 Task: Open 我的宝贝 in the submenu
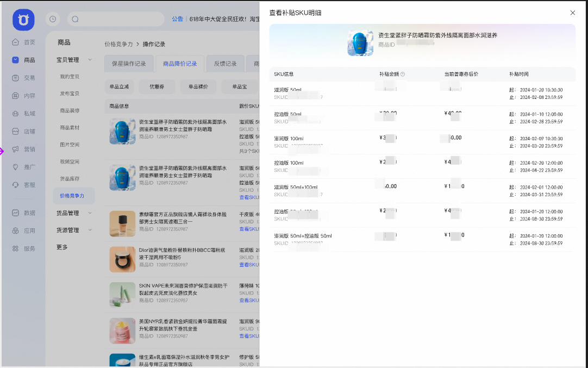point(70,77)
